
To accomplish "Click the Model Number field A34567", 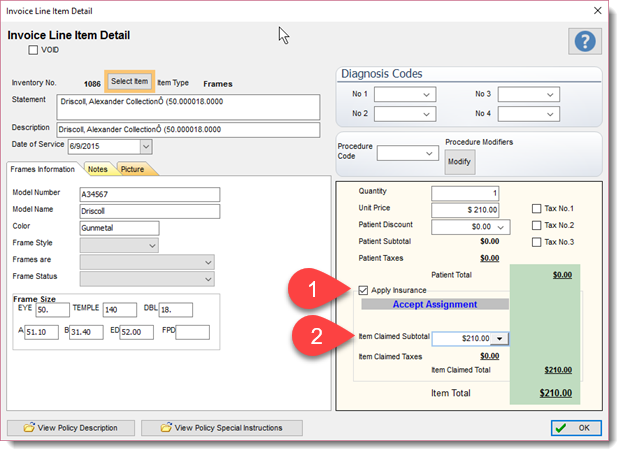I will coord(150,194).
